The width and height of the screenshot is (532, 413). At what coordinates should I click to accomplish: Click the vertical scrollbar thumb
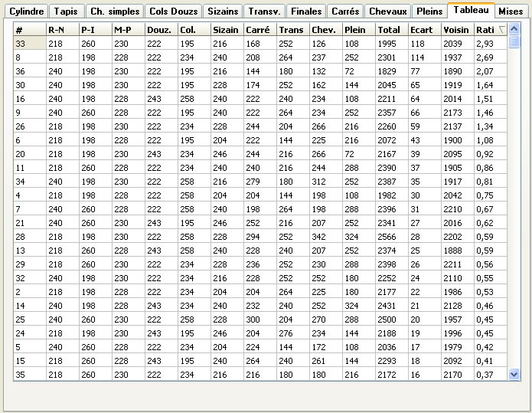tap(514, 40)
